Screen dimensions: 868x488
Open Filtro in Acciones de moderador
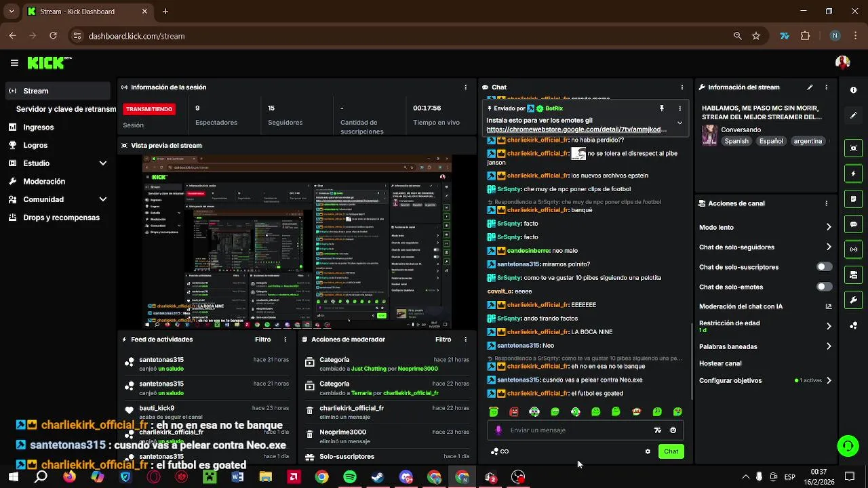[443, 340]
